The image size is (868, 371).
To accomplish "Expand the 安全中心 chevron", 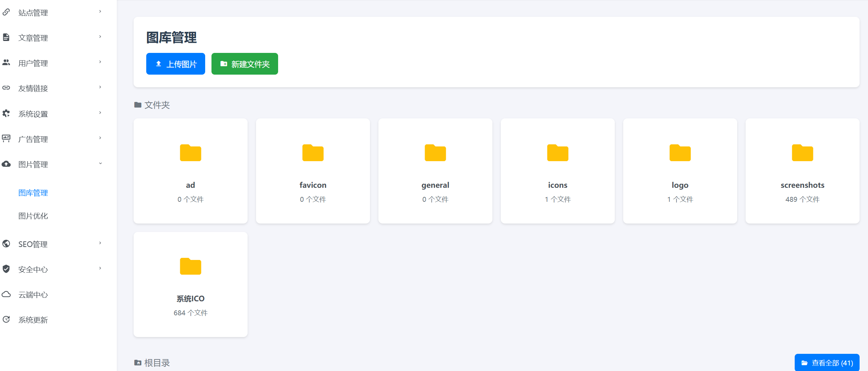I will click(100, 268).
